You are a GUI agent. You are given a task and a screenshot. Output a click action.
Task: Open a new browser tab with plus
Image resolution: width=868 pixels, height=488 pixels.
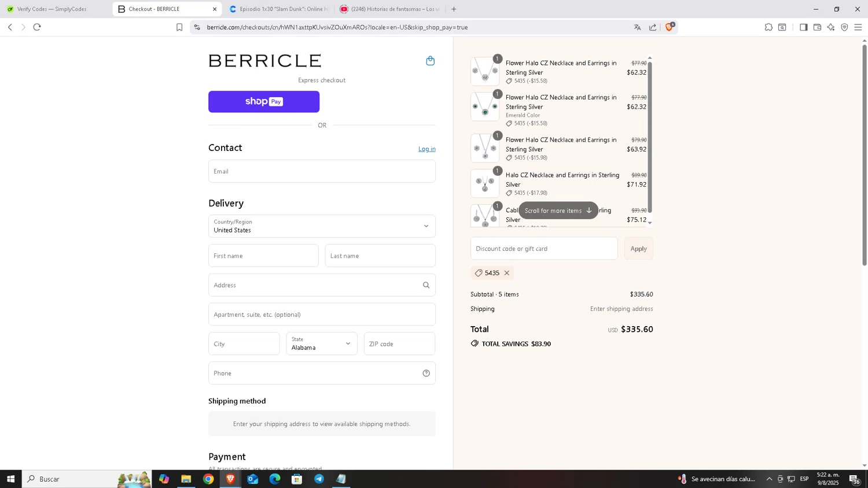[x=454, y=9]
